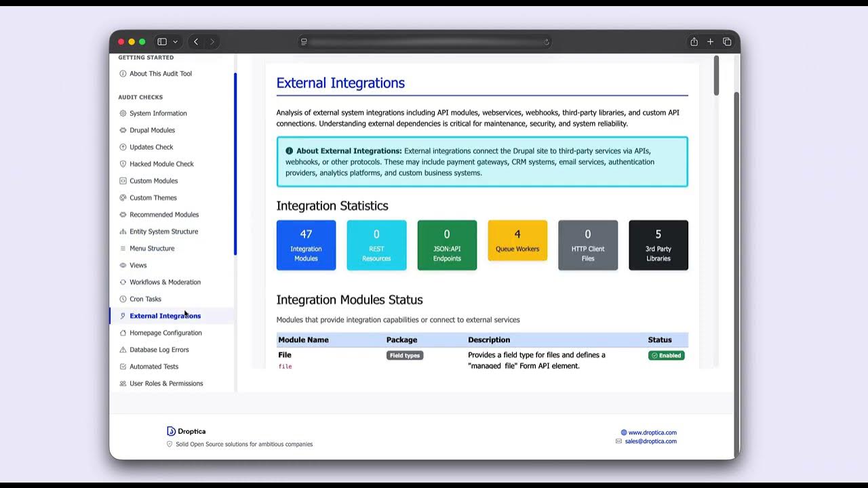Visit the www.droptica.com link
Image resolution: width=868 pixels, height=488 pixels.
point(653,432)
